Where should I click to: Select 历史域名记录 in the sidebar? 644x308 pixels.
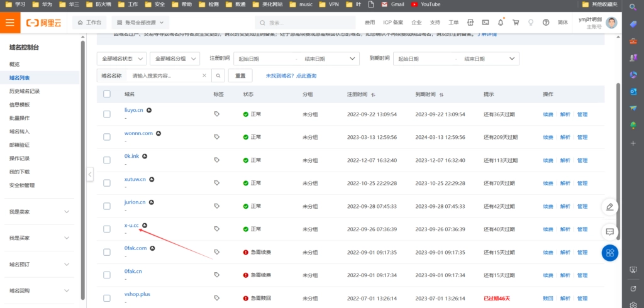click(x=25, y=91)
